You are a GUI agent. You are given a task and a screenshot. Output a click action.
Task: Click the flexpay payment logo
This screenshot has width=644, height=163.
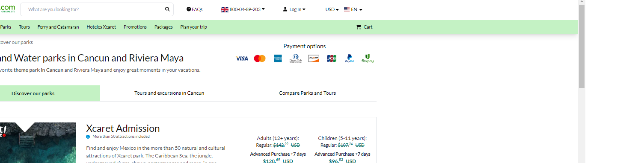tap(368, 58)
